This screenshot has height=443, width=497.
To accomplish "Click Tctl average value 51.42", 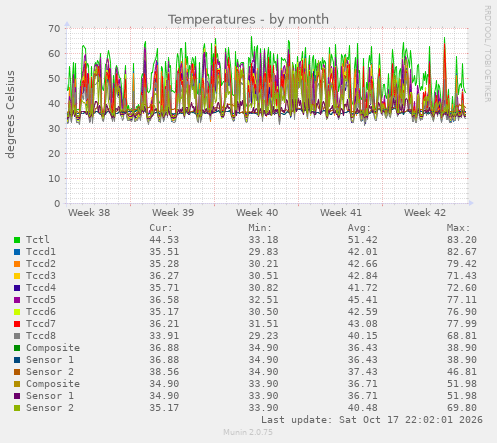I will click(x=363, y=240).
